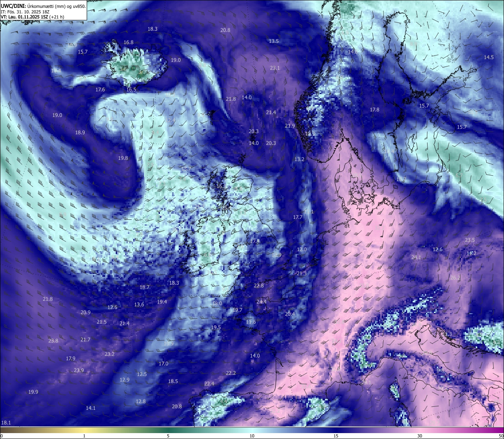Click the 17.8 value over Sweden

[374, 109]
